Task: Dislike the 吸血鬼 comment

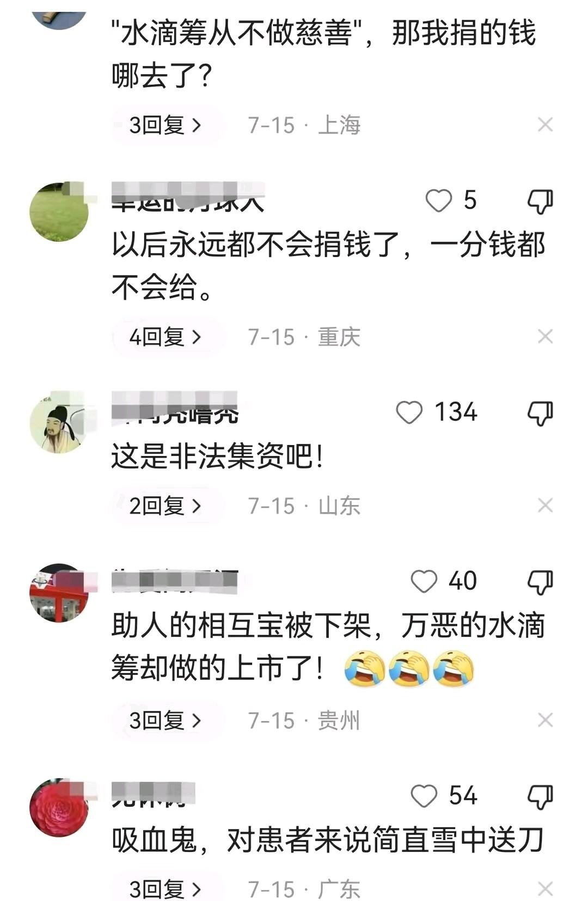Action: tap(540, 797)
